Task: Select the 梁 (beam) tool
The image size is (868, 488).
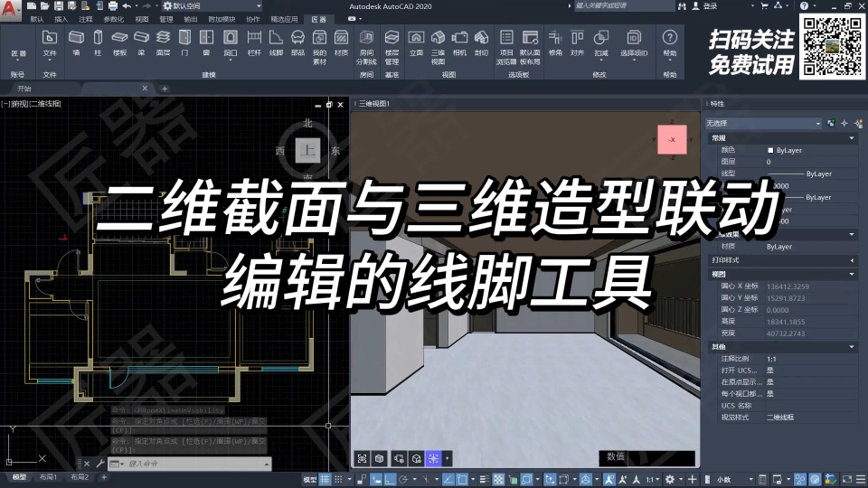Action: [141, 43]
